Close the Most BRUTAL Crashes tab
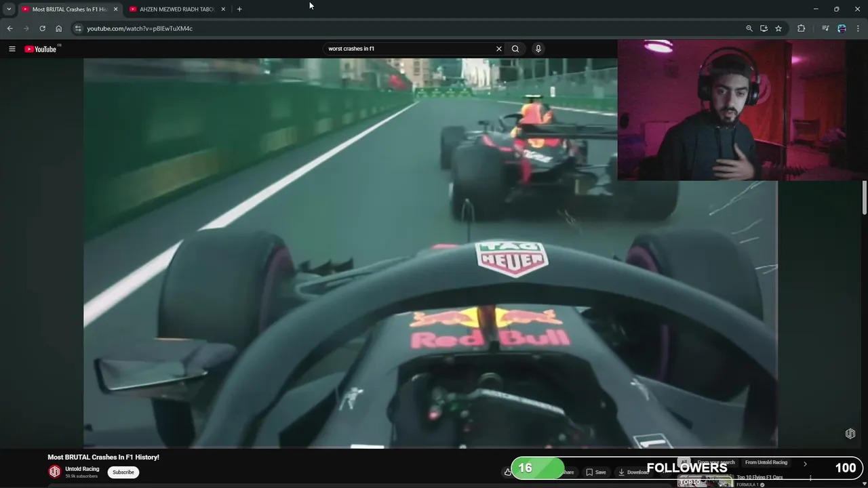Screen dimensions: 868x488 [x=115, y=9]
